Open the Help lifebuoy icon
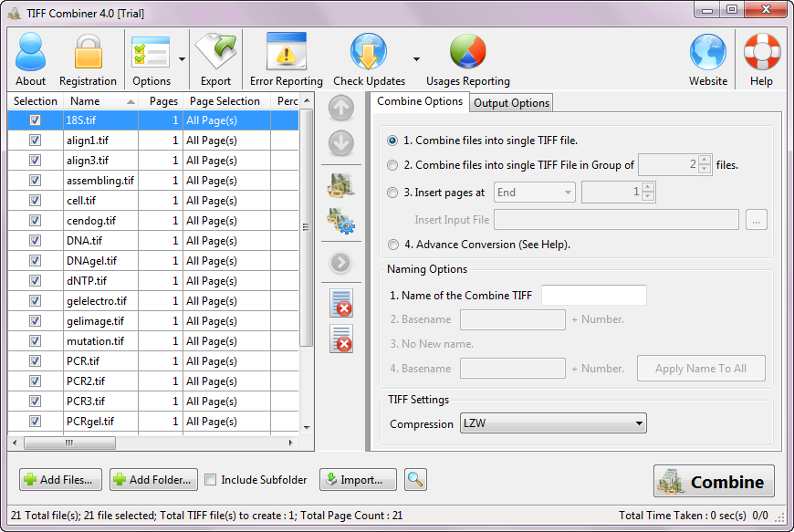Image resolution: width=794 pixels, height=532 pixels. tap(761, 52)
